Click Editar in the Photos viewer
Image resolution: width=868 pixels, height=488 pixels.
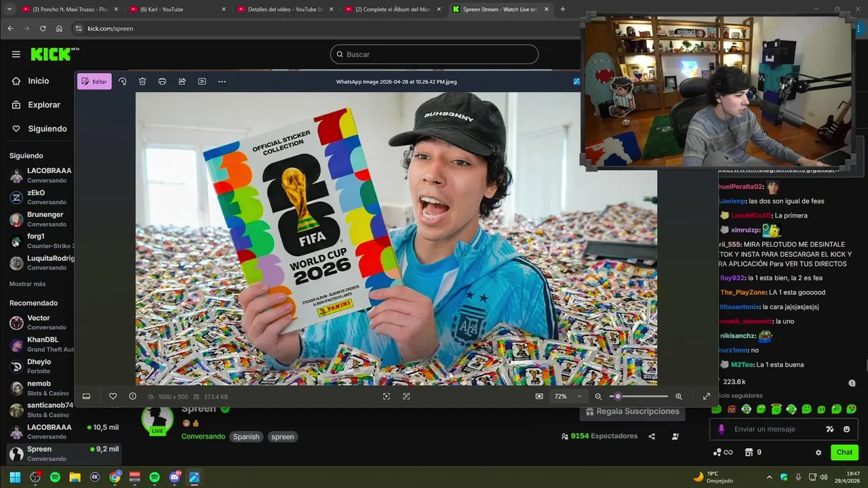coord(94,81)
